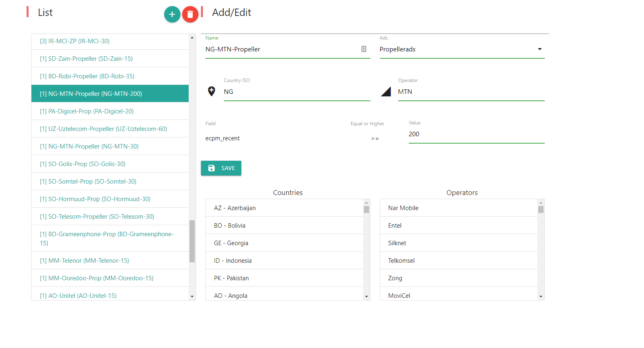Click the signal triangle icon beside Operator

coord(386,91)
